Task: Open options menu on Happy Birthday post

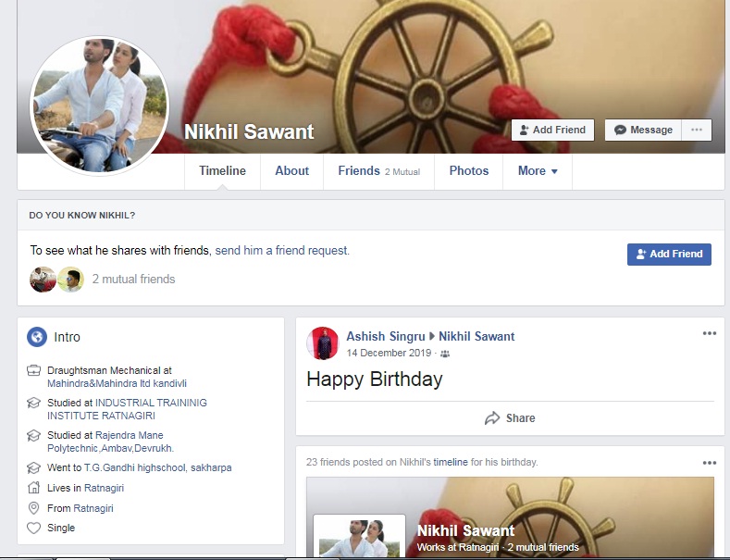Action: [710, 333]
